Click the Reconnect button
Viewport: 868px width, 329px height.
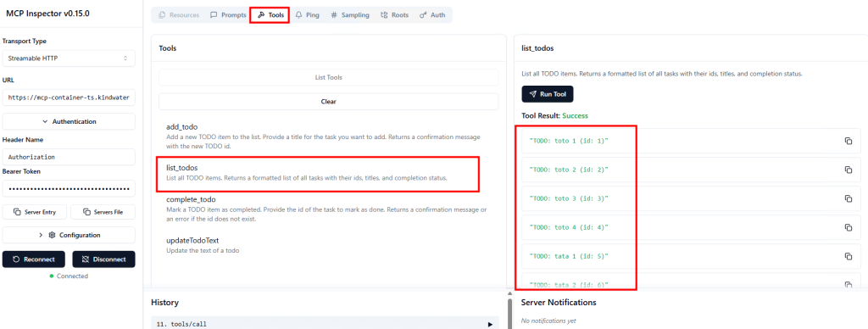pos(33,259)
